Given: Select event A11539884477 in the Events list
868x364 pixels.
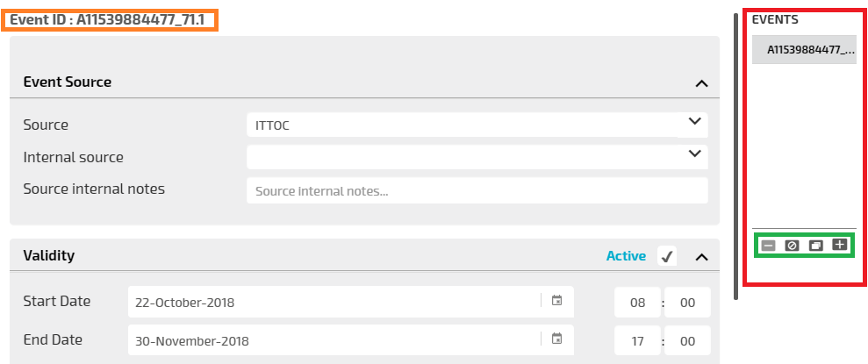Looking at the screenshot, I should point(804,50).
